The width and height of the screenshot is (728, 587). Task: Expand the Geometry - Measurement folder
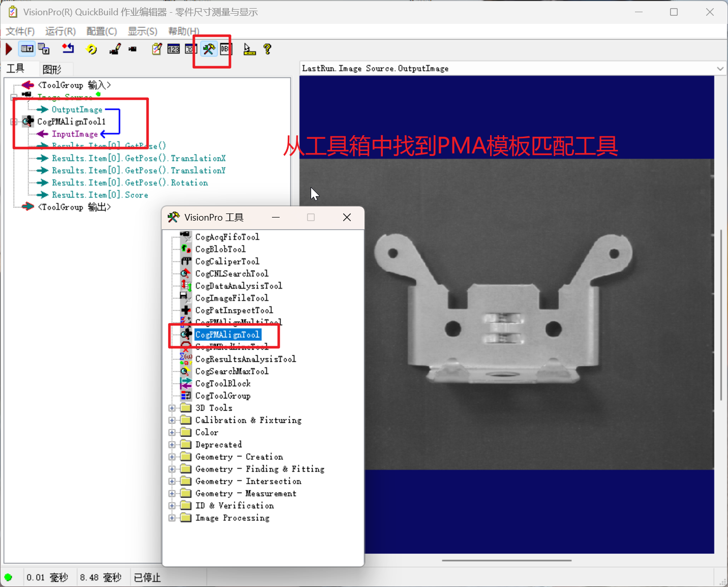tap(172, 493)
